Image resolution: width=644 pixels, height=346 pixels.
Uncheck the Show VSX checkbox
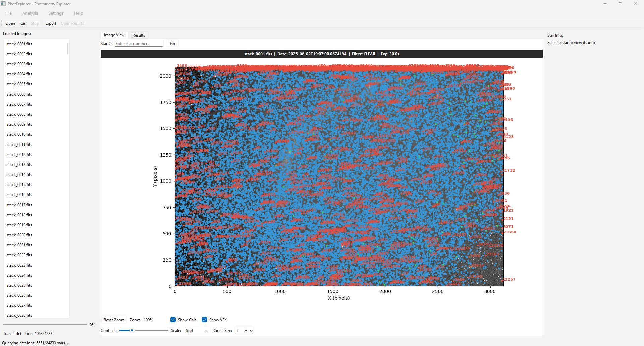pyautogui.click(x=204, y=320)
